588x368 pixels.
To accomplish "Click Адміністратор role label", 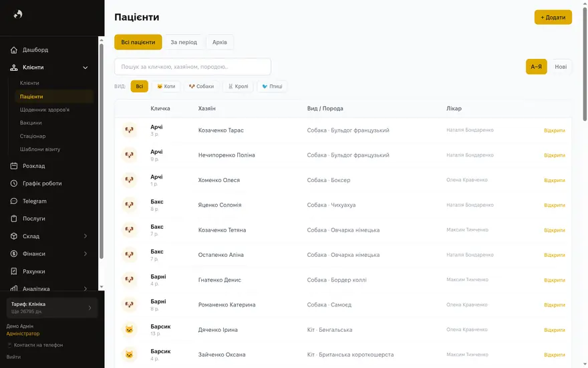I will pyautogui.click(x=23, y=333).
